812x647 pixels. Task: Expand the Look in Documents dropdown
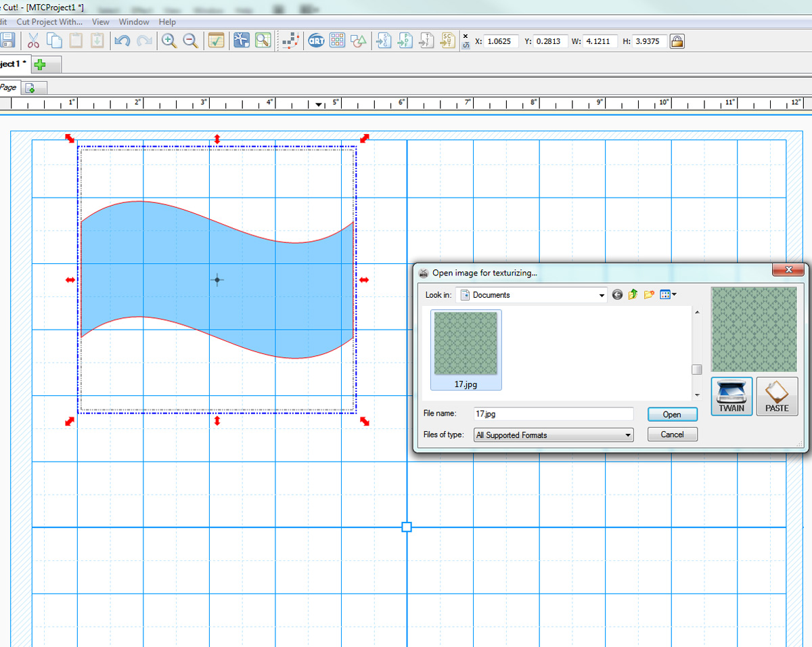pyautogui.click(x=602, y=295)
